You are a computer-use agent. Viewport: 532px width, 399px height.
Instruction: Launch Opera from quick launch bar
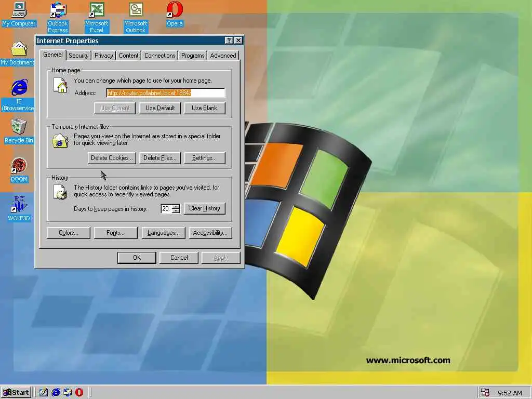point(79,392)
